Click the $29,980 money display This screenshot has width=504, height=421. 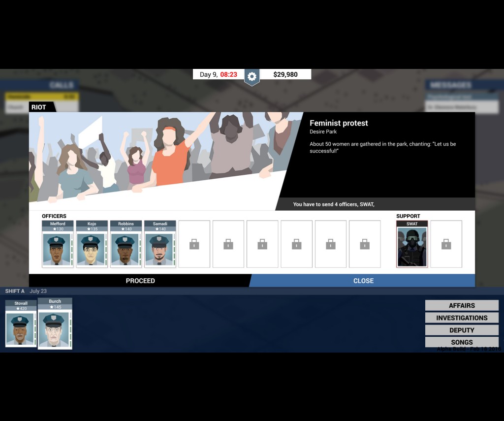point(285,74)
